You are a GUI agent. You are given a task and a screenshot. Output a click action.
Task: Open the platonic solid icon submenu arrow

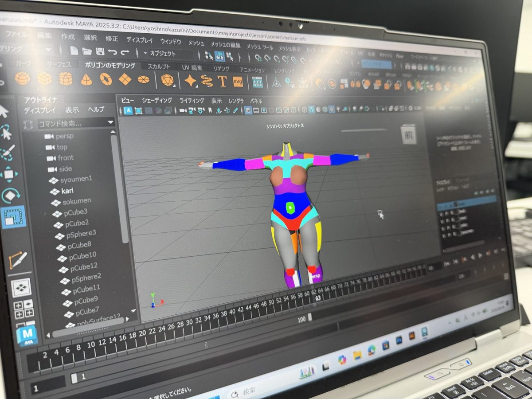click(173, 86)
